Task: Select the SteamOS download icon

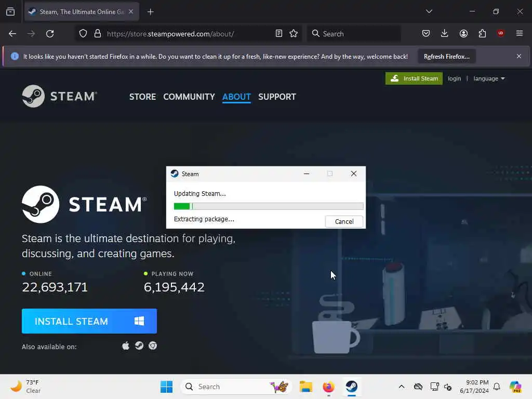Action: 139,345
